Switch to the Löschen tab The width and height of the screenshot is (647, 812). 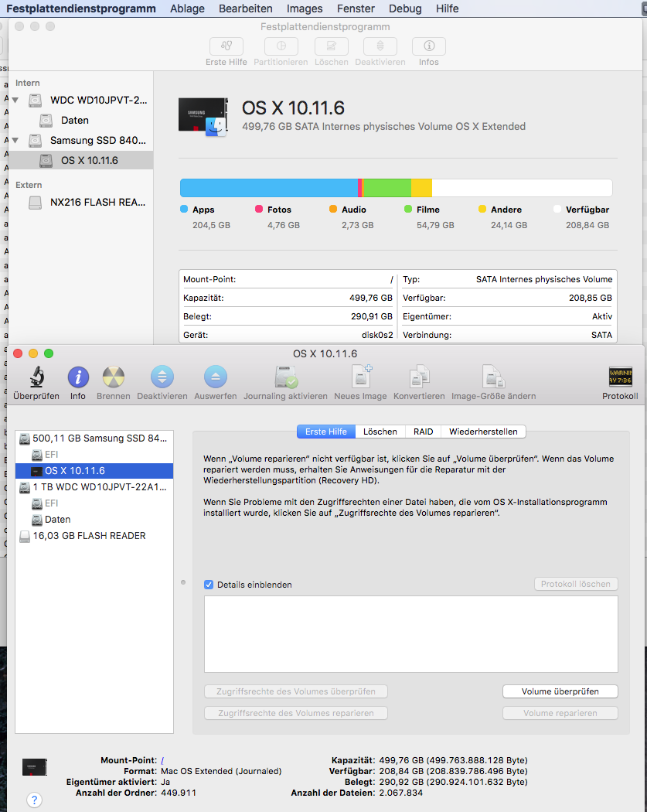(x=380, y=432)
